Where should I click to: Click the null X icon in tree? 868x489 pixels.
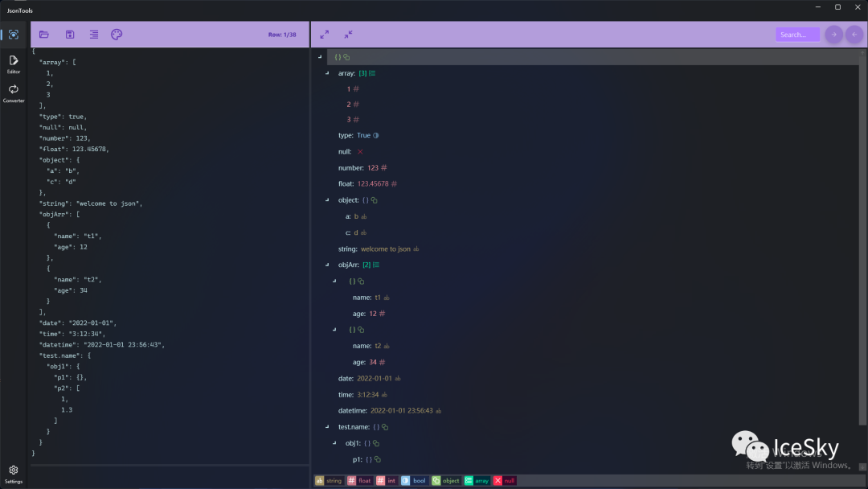(360, 152)
